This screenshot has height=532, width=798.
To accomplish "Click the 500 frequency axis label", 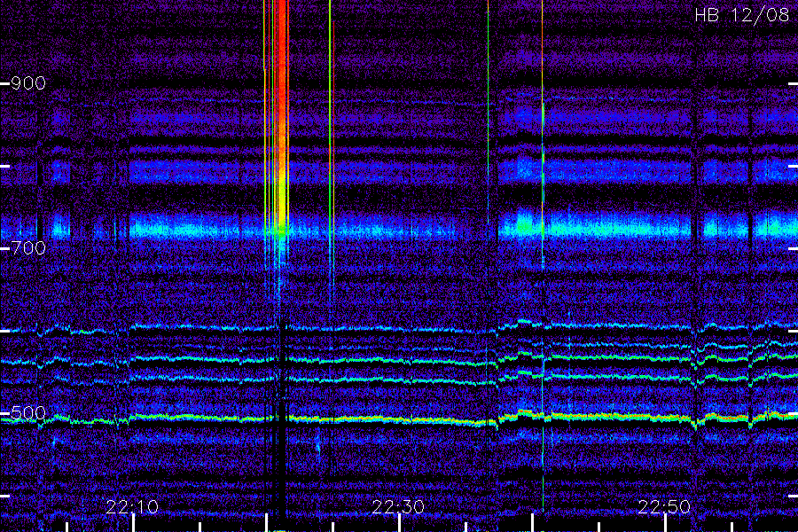I will click(28, 413).
